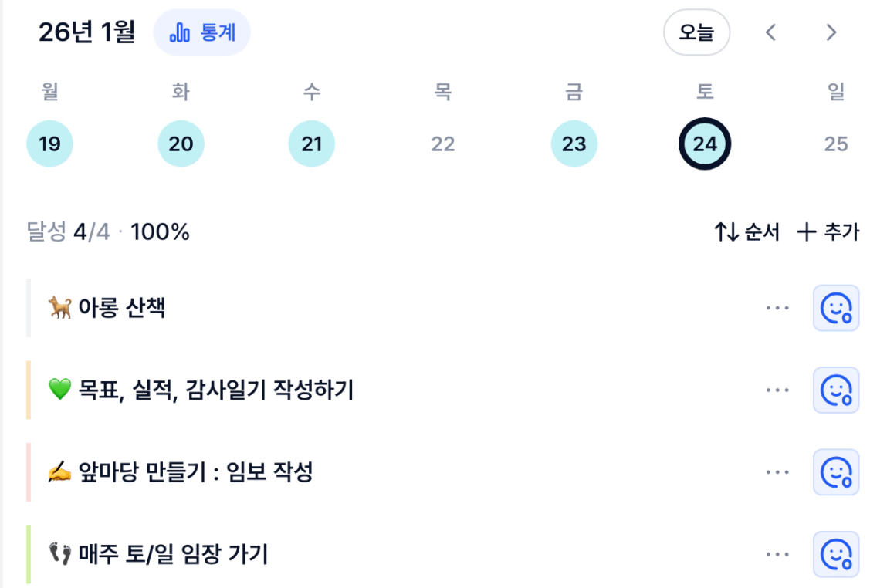Click the smiley icon for 매주 토/일 임장 가기

pyautogui.click(x=835, y=554)
